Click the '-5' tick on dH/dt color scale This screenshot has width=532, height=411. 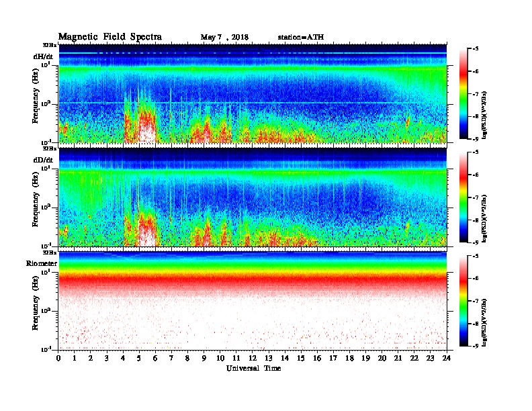[476, 49]
